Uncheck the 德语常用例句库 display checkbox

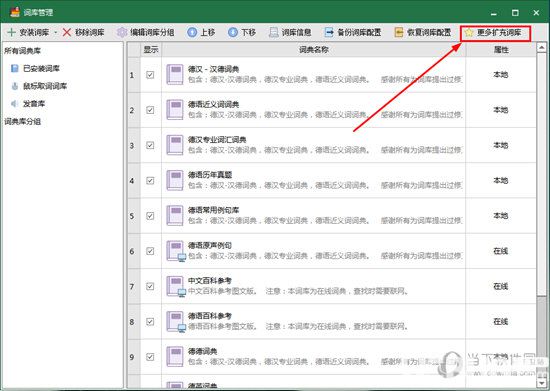(150, 216)
